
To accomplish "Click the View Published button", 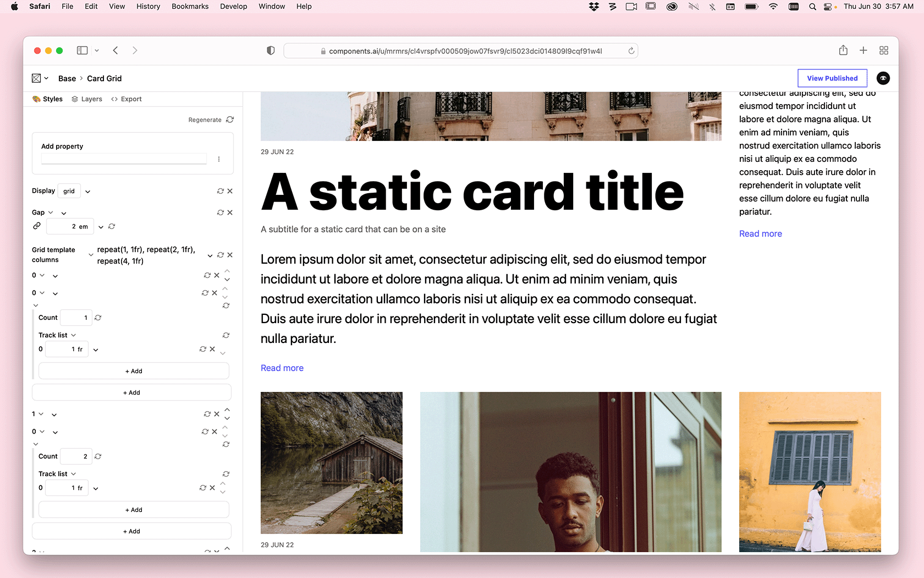I will (x=832, y=78).
